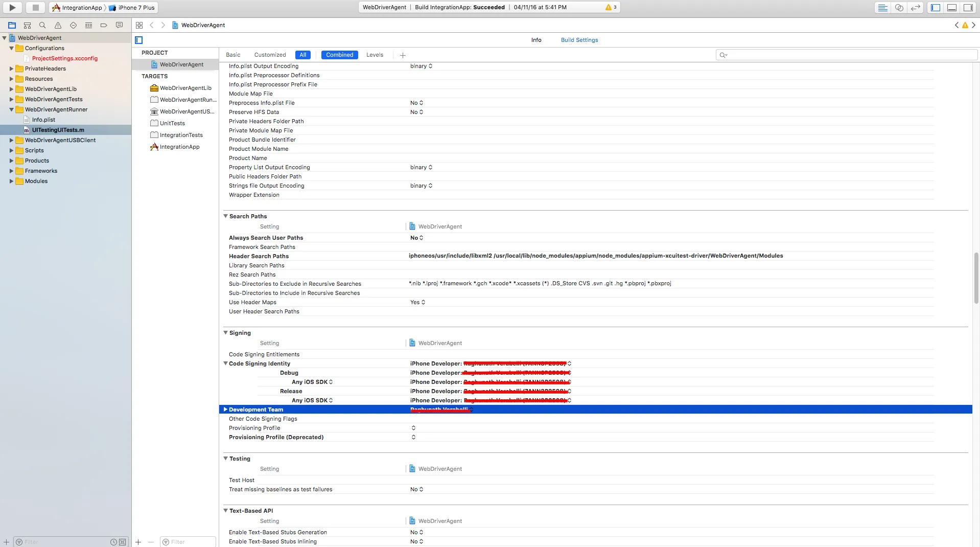980x547 pixels.
Task: Show Basic build settings
Action: click(233, 55)
